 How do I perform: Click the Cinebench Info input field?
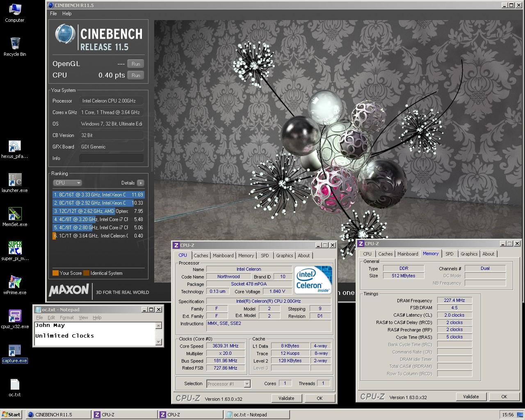[x=112, y=158]
